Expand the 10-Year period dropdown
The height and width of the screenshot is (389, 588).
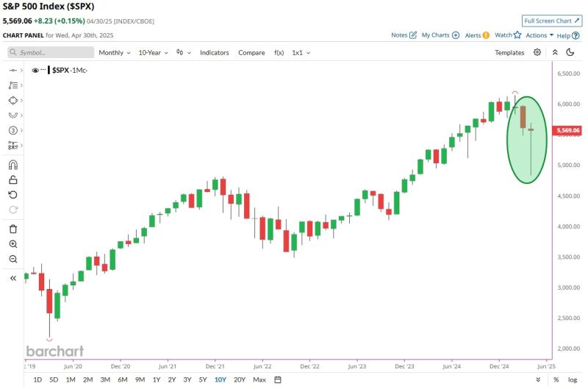tap(154, 52)
